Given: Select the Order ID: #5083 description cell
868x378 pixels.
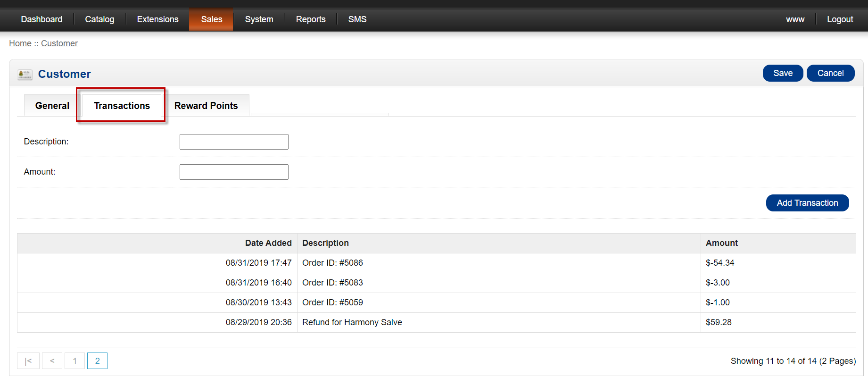Looking at the screenshot, I should pyautogui.click(x=499, y=283).
